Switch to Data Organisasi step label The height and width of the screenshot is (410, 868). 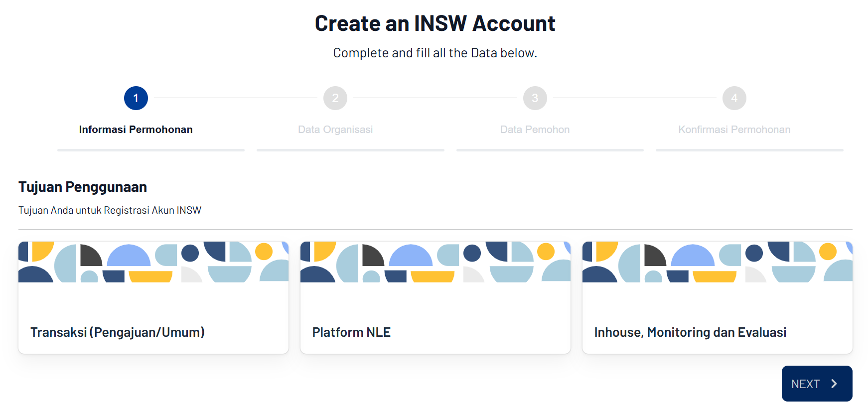pos(335,130)
